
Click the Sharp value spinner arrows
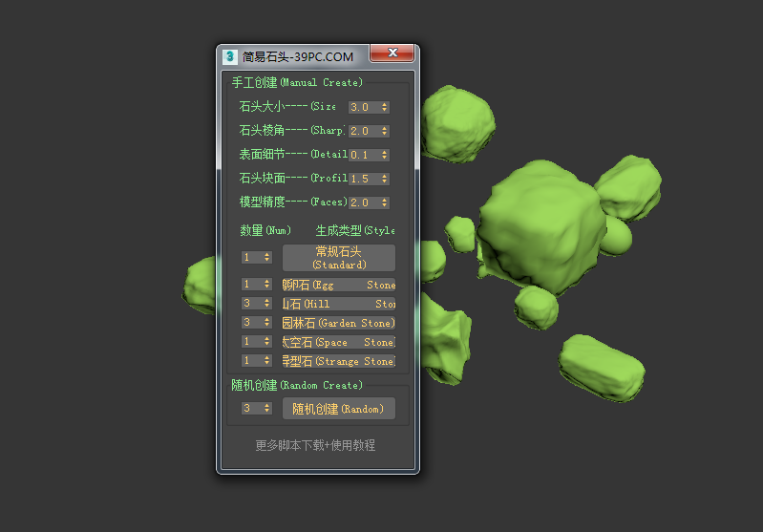385,132
